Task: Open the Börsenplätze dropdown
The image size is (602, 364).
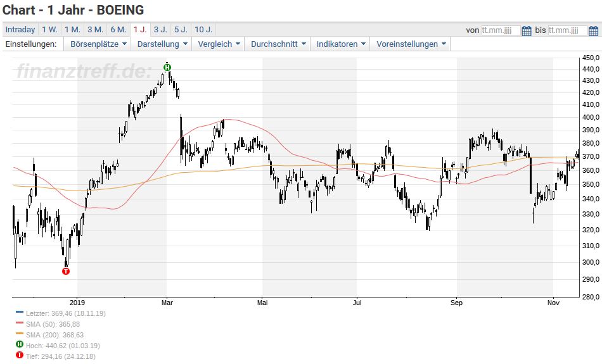Action: [98, 44]
